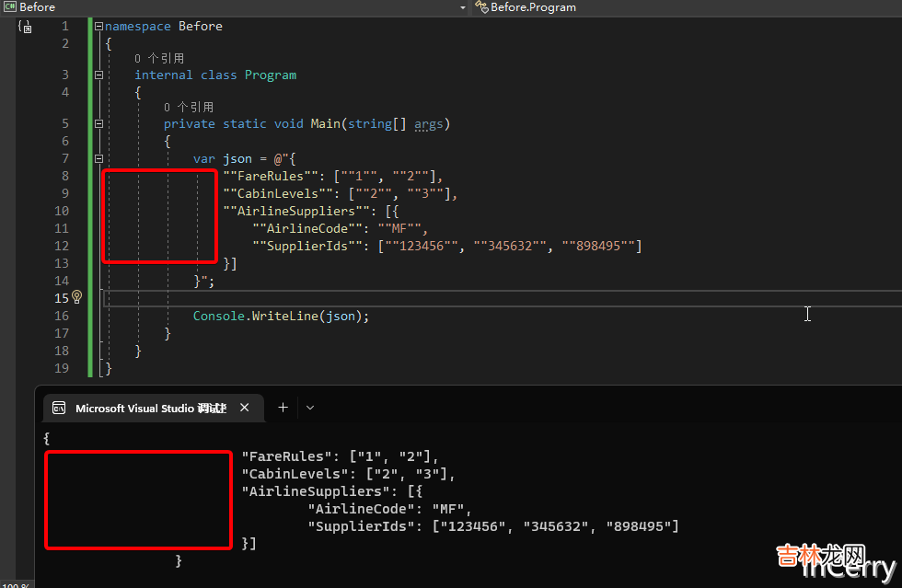Collapse the namespace Before block
Image resolution: width=902 pixels, height=588 pixels.
click(x=98, y=27)
